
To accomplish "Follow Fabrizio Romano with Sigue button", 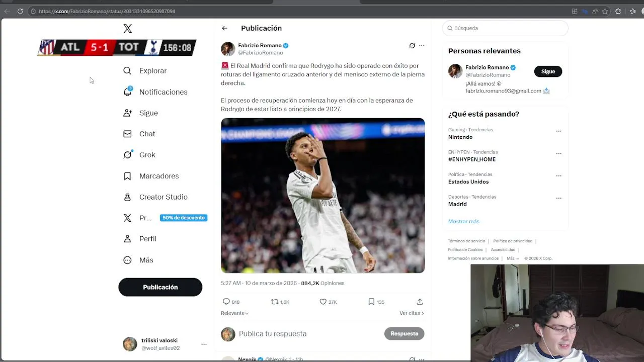I will click(x=548, y=71).
